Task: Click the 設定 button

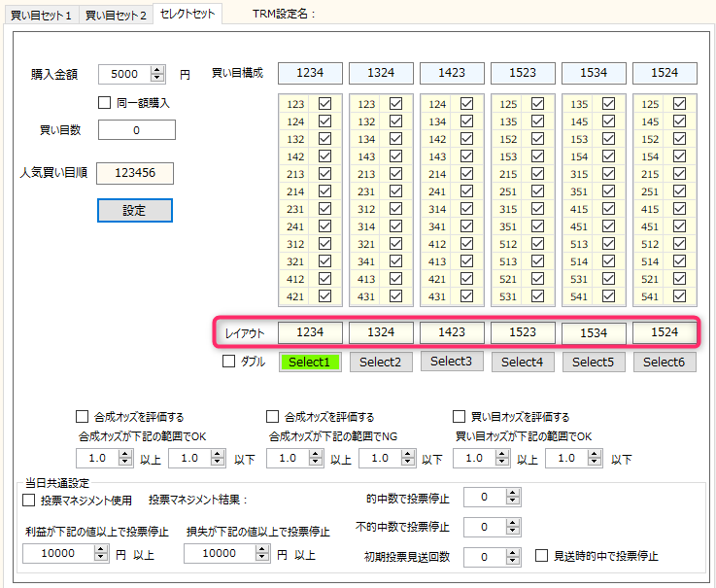Action: [x=135, y=210]
